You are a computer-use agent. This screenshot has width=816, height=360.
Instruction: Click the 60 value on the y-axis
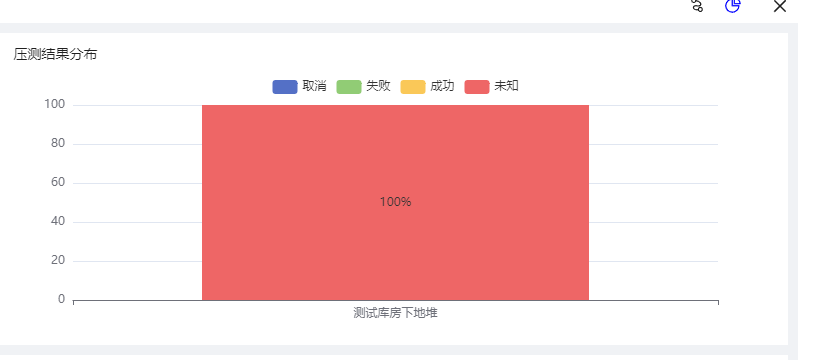tap(58, 183)
